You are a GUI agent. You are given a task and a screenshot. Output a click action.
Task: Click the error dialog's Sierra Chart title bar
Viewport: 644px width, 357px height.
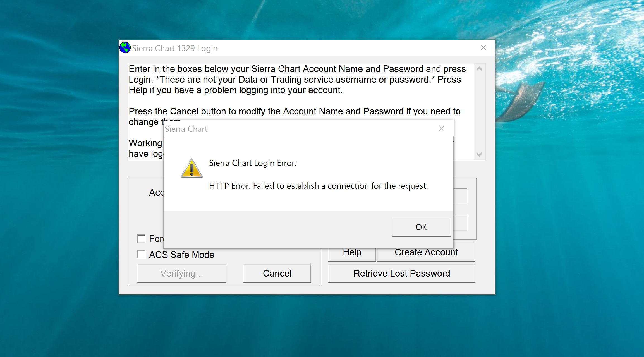coord(279,129)
